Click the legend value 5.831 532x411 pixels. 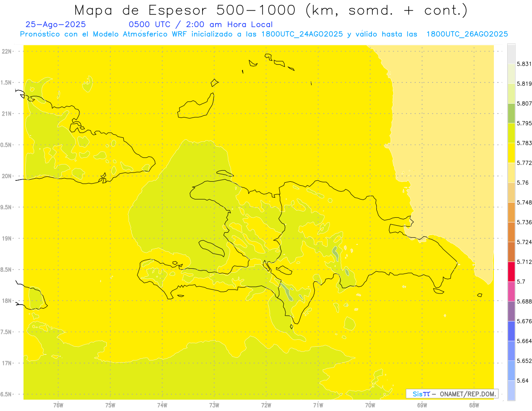coord(524,64)
